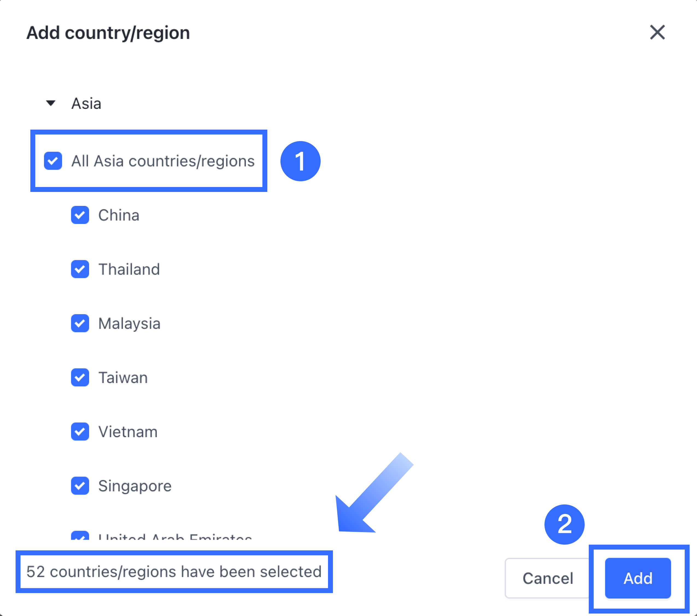Disable the Vietnam checkbox
The image size is (697, 616).
[x=80, y=431]
